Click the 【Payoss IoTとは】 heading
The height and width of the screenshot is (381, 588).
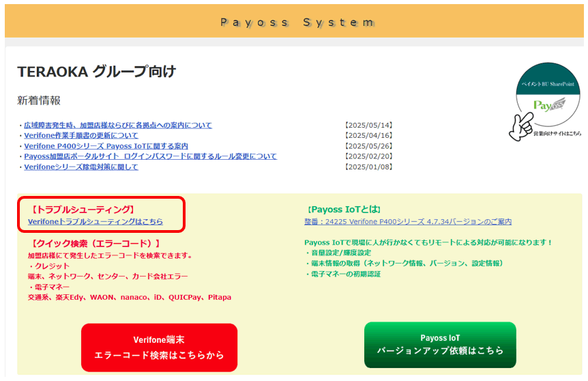click(x=344, y=210)
